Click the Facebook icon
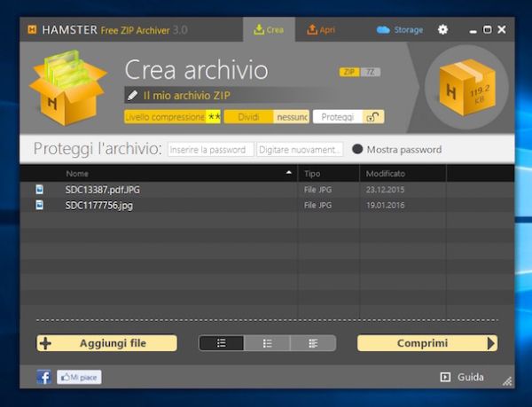Screen dimensions: 532x407 click(43, 377)
